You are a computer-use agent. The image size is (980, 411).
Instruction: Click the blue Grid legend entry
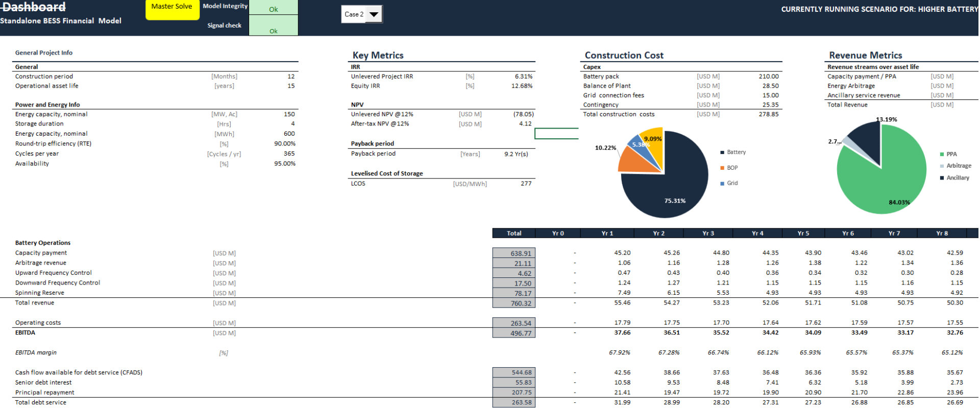(x=729, y=183)
